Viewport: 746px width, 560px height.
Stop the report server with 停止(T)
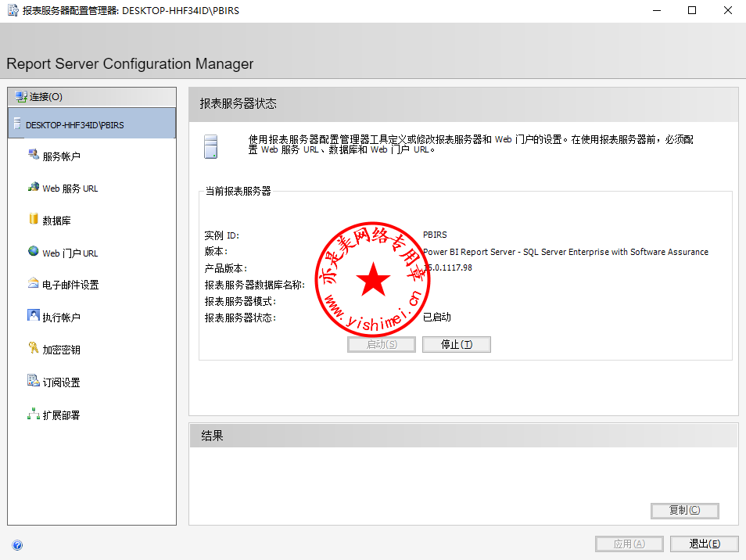pyautogui.click(x=456, y=344)
